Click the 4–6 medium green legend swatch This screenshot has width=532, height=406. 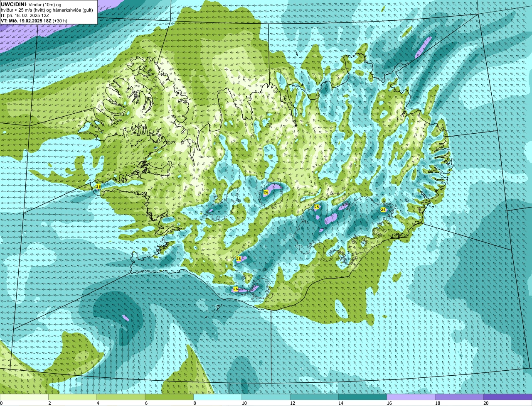(121, 397)
